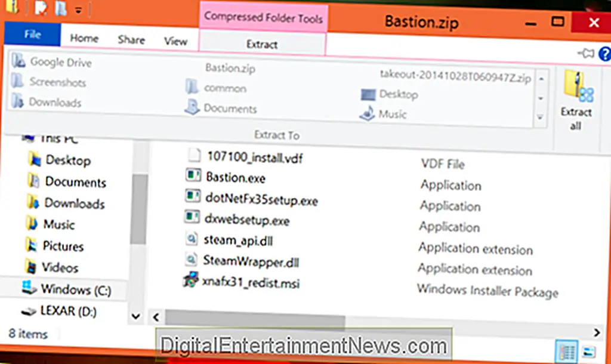Click the Pictures folder icon in sidebar
The image size is (611, 364).
click(x=31, y=245)
